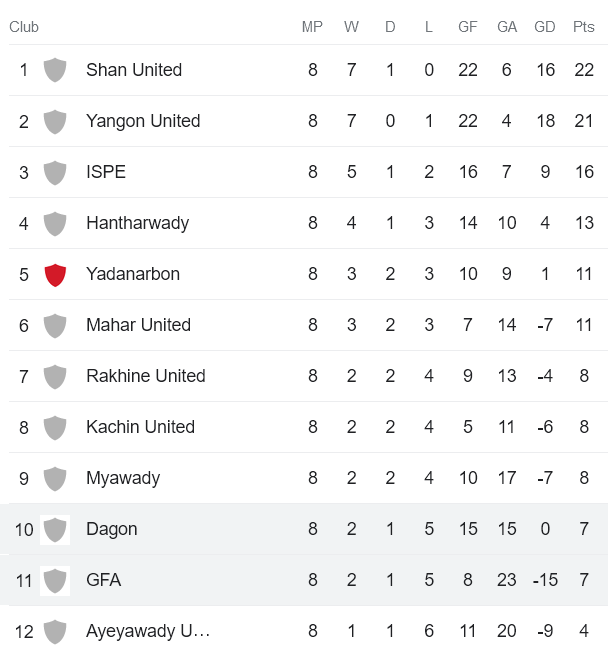Viewport: 608px width, 662px height.
Task: Select the Myawady club name
Action: point(123,478)
